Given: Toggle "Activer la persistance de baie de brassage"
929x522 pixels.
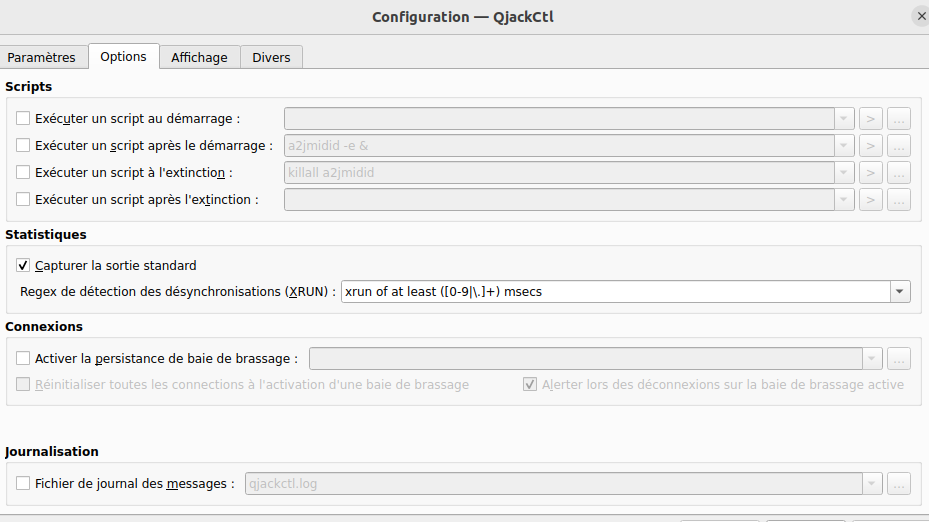Looking at the screenshot, I should (23, 359).
